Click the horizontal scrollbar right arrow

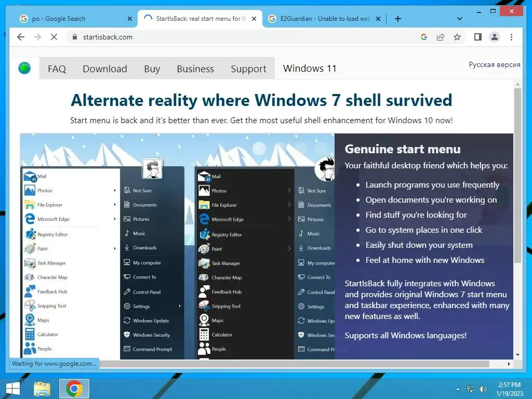pos(509,364)
